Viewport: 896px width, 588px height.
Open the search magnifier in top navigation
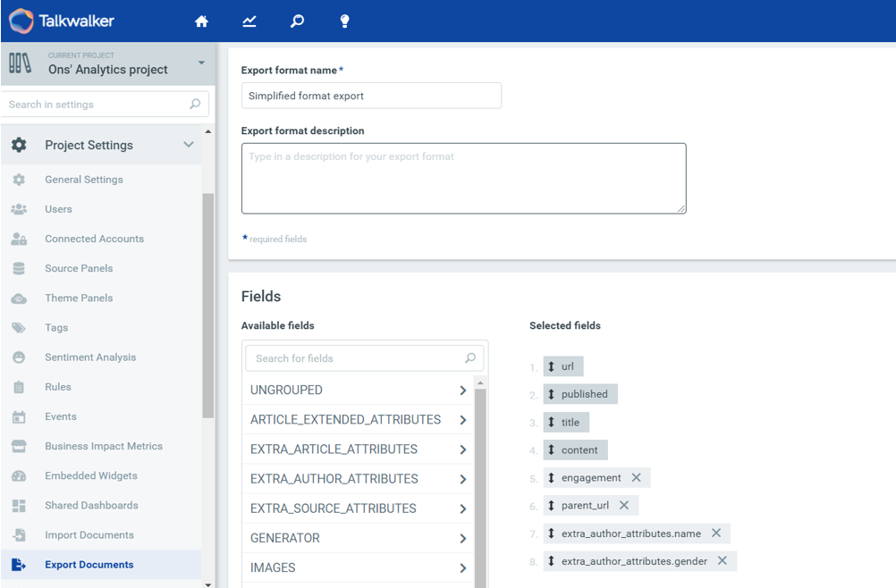(x=296, y=20)
